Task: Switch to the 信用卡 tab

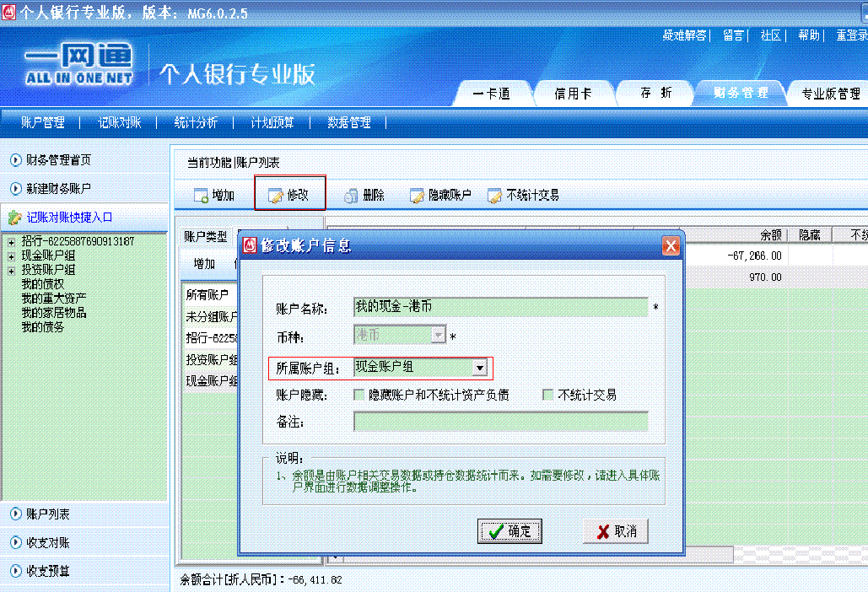Action: coord(573,94)
